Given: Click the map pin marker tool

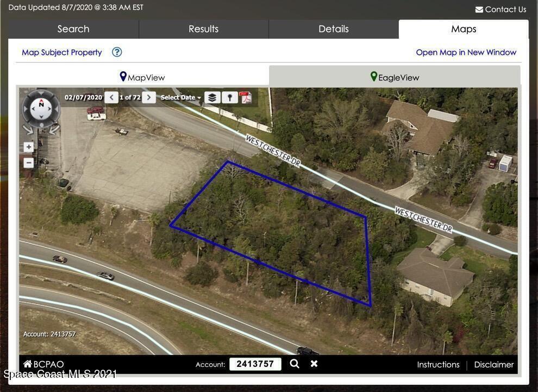Looking at the screenshot, I should coord(229,97).
